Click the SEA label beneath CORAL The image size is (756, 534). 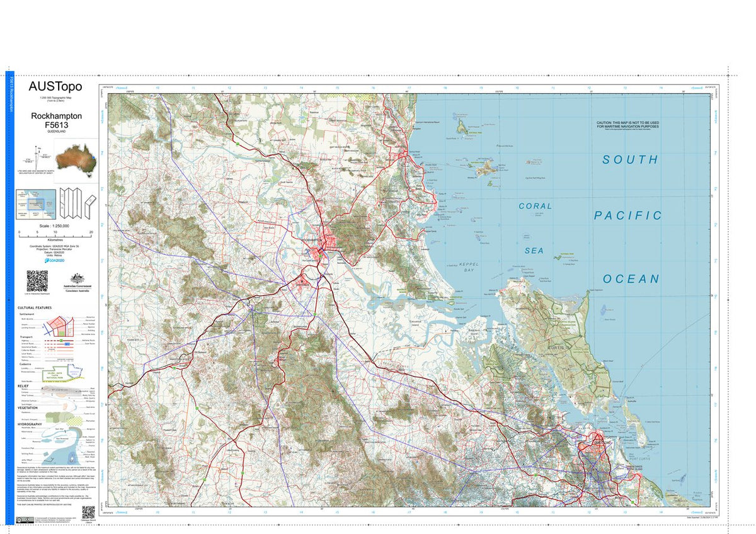click(534, 251)
